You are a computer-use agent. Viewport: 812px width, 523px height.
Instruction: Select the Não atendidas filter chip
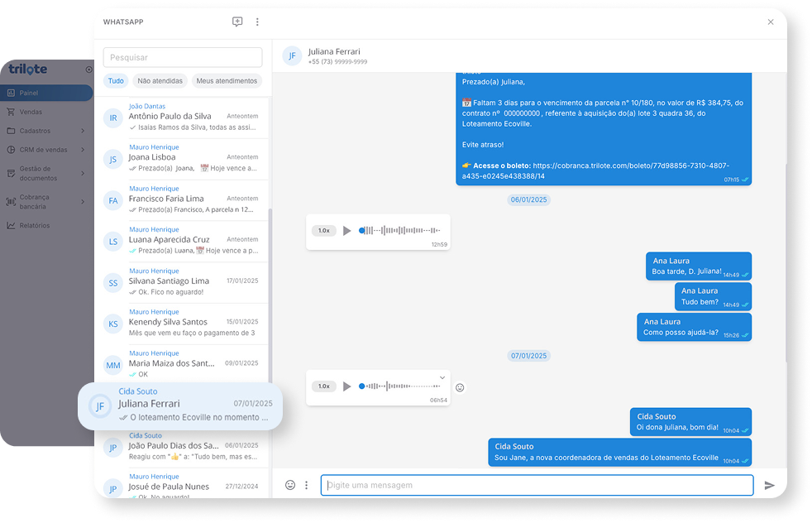click(x=160, y=81)
